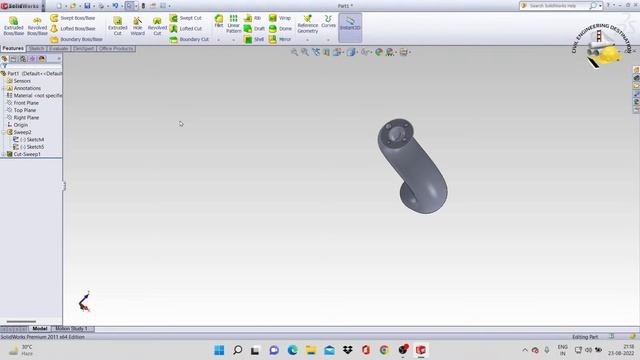Apply the Fillet tool

click(x=219, y=21)
